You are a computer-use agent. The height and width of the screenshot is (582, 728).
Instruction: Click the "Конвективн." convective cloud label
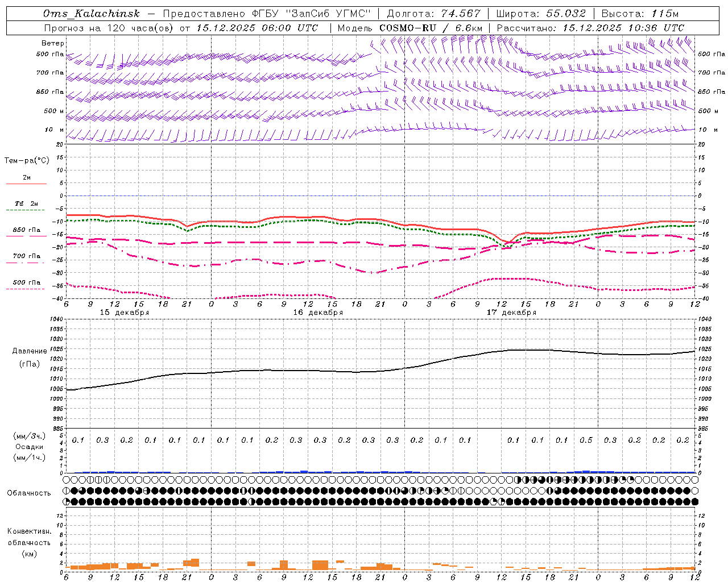click(x=29, y=531)
